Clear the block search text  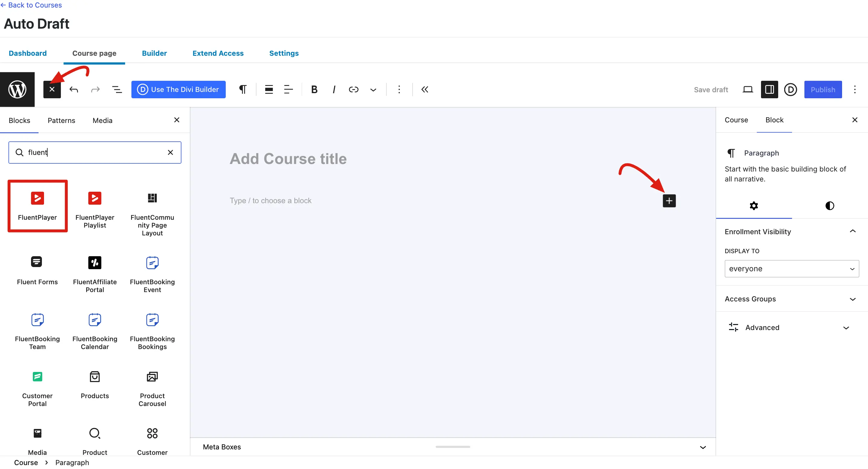click(x=171, y=152)
